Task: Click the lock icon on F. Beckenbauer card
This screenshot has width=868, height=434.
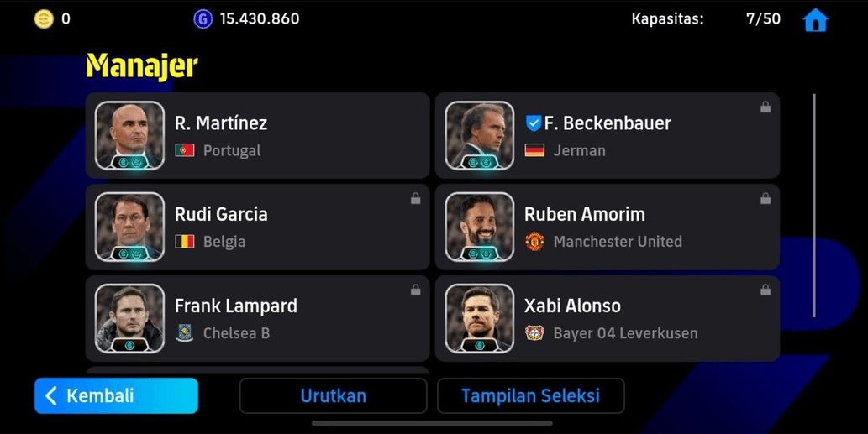Action: pyautogui.click(x=765, y=107)
